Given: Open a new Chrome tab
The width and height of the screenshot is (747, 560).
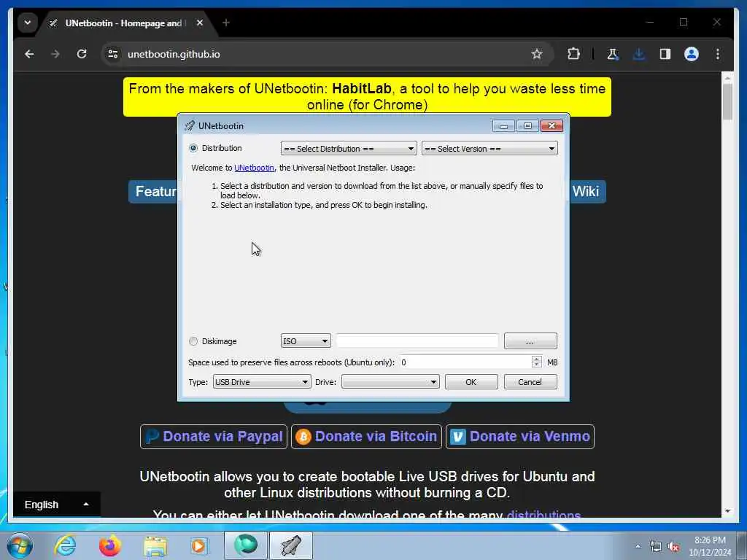Looking at the screenshot, I should 226,23.
